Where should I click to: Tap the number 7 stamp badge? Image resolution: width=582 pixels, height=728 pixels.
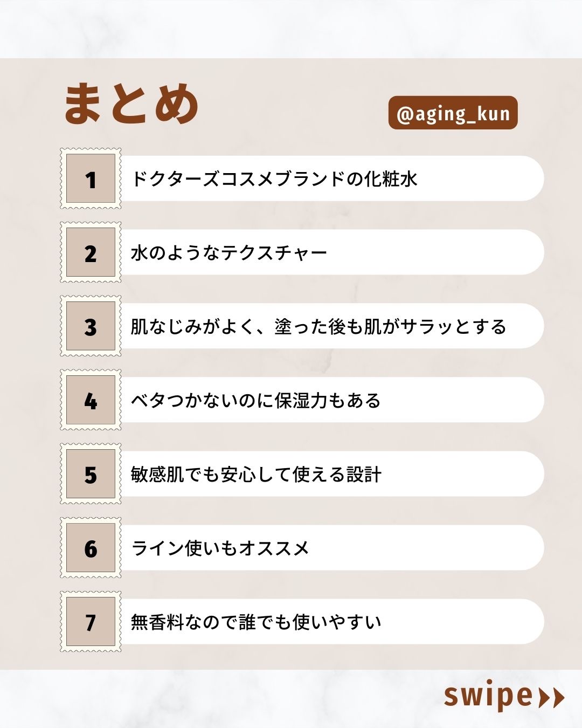91,622
